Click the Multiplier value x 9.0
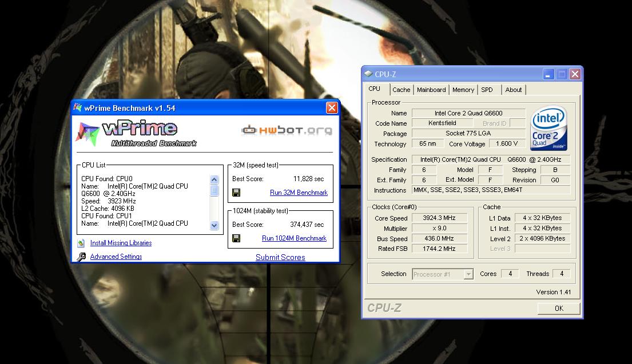The image size is (632, 364). tap(439, 229)
